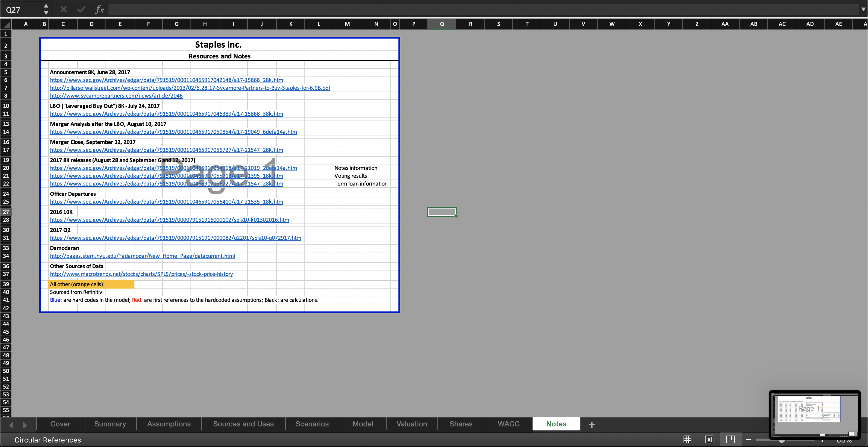Image resolution: width=868 pixels, height=447 pixels.
Task: Open the Summary sheet tab
Action: pyautogui.click(x=110, y=424)
